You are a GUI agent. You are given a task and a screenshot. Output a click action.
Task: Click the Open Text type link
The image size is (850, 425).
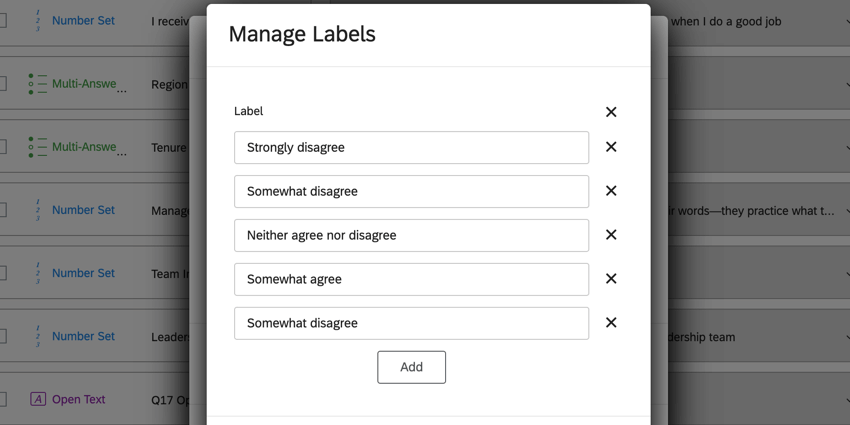pyautogui.click(x=78, y=399)
